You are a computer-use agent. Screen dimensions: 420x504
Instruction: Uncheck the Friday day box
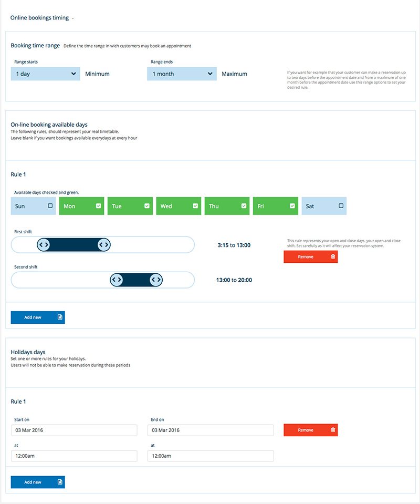(292, 206)
